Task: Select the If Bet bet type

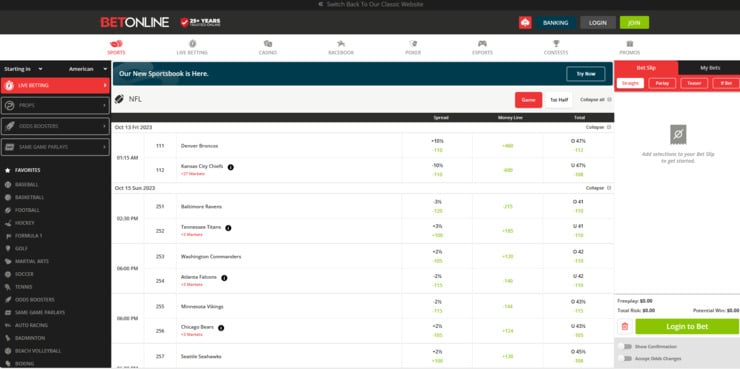Action: tap(726, 84)
